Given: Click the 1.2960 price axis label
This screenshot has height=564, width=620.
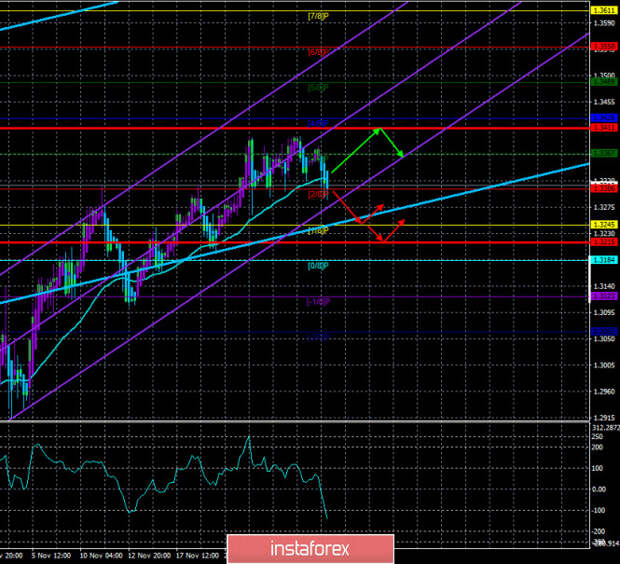Looking at the screenshot, I should [x=605, y=392].
